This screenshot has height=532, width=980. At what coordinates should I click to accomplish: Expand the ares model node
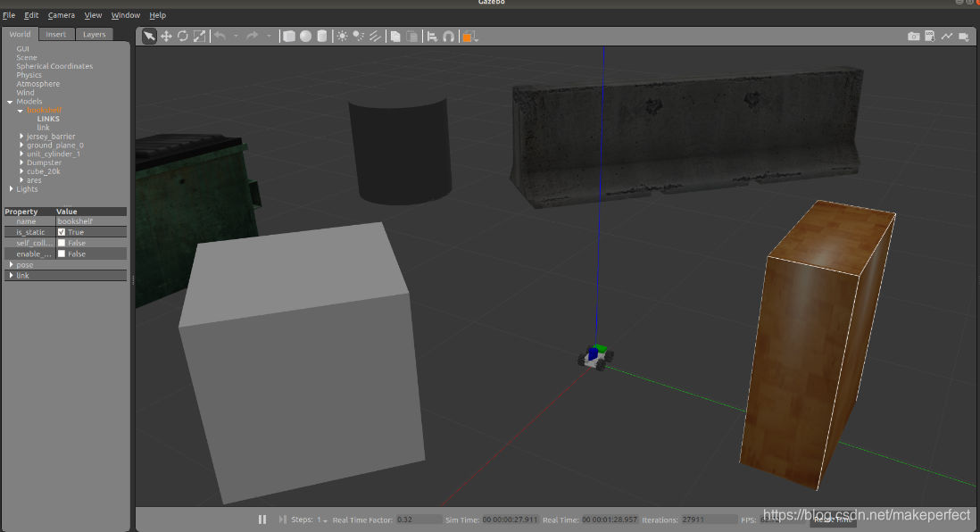point(21,180)
